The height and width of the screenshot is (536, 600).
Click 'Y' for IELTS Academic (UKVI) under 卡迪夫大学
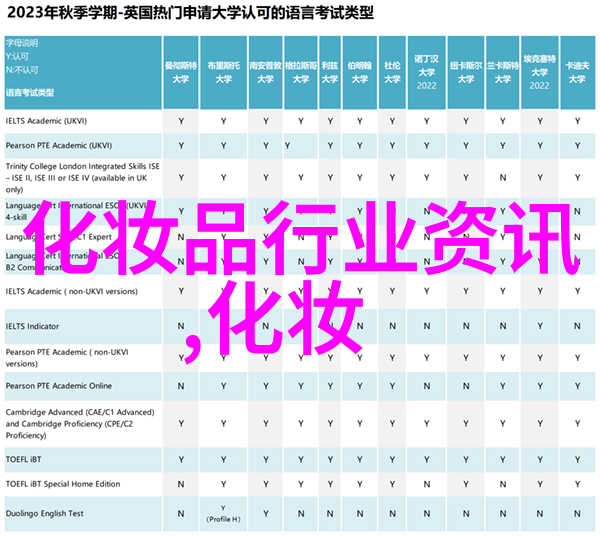pyautogui.click(x=577, y=121)
